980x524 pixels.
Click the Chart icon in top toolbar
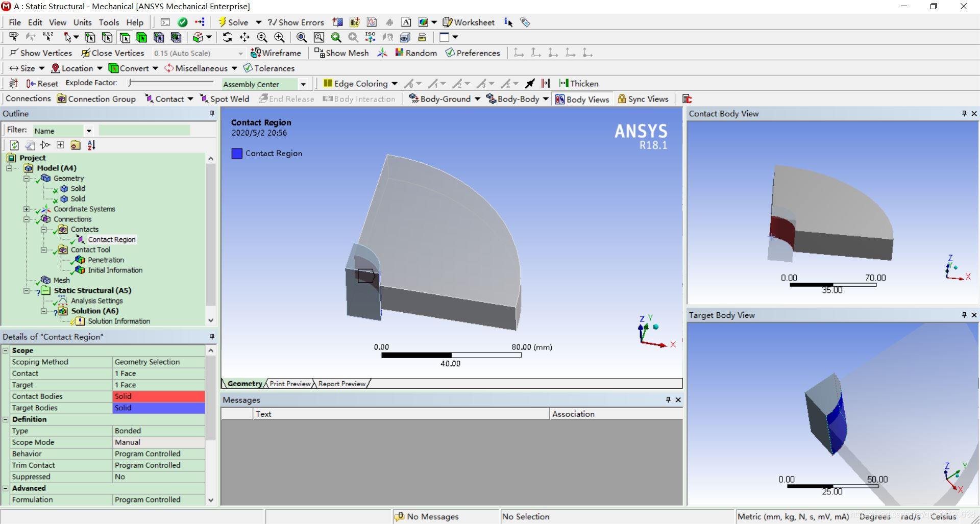click(x=372, y=22)
